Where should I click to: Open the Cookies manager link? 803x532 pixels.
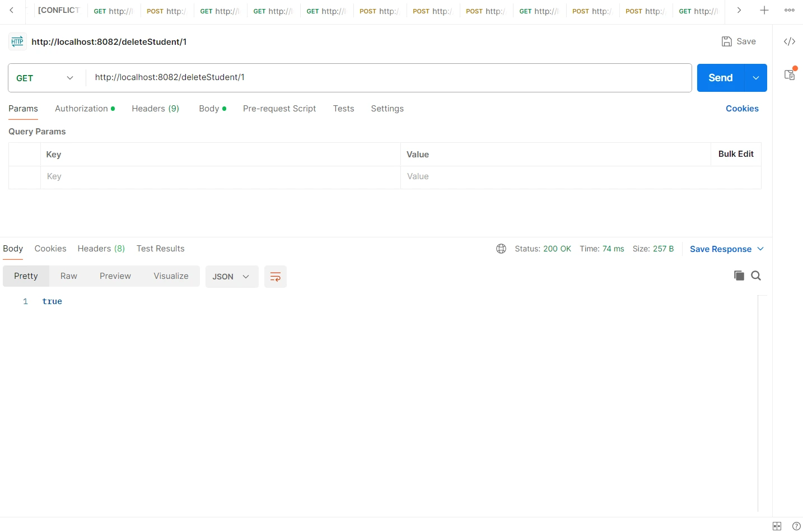742,108
